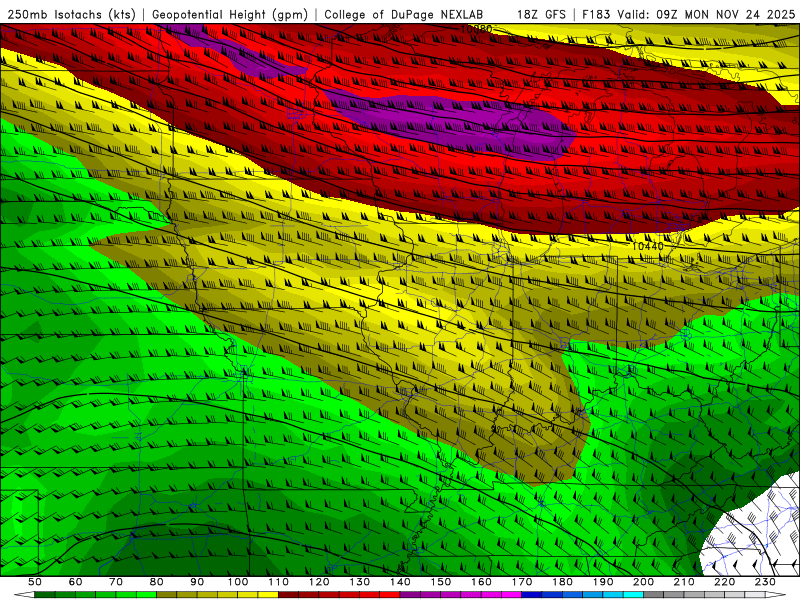800x600 pixels.
Task: Select the bright magenta legend swatch
Action: coord(512,594)
